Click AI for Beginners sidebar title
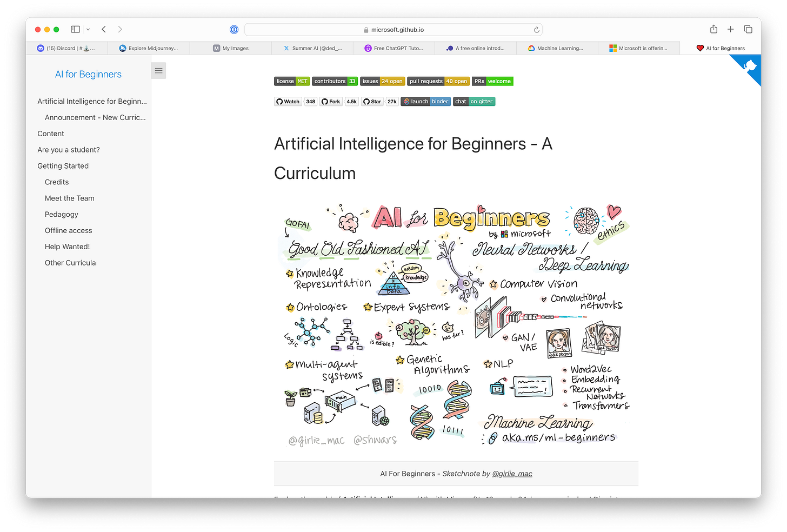Screen dimensions: 787x532 [88, 75]
